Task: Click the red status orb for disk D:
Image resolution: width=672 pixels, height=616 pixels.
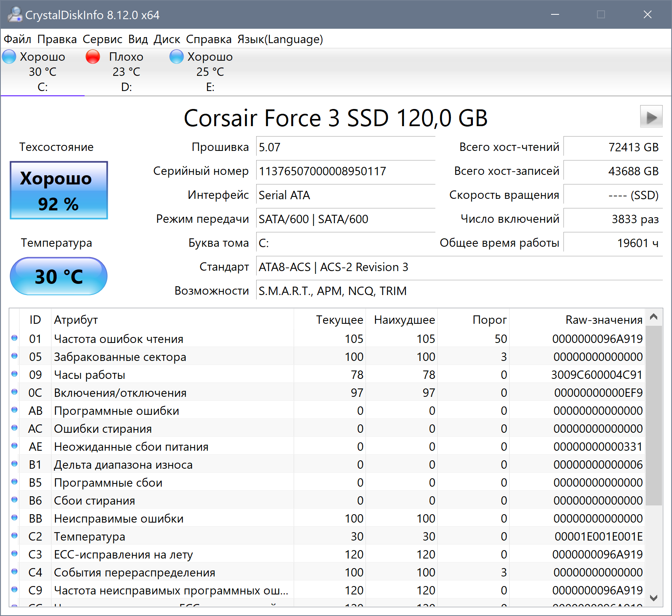Action: pyautogui.click(x=93, y=57)
